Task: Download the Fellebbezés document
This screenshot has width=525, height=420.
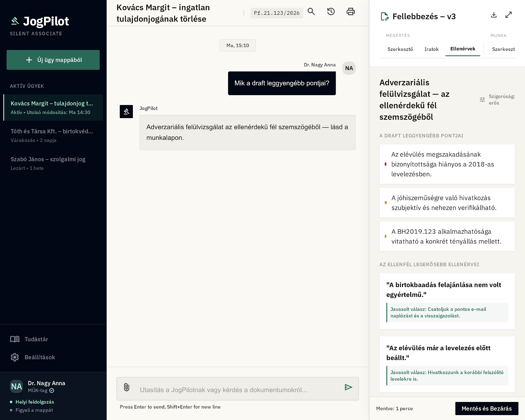Action: [x=494, y=15]
